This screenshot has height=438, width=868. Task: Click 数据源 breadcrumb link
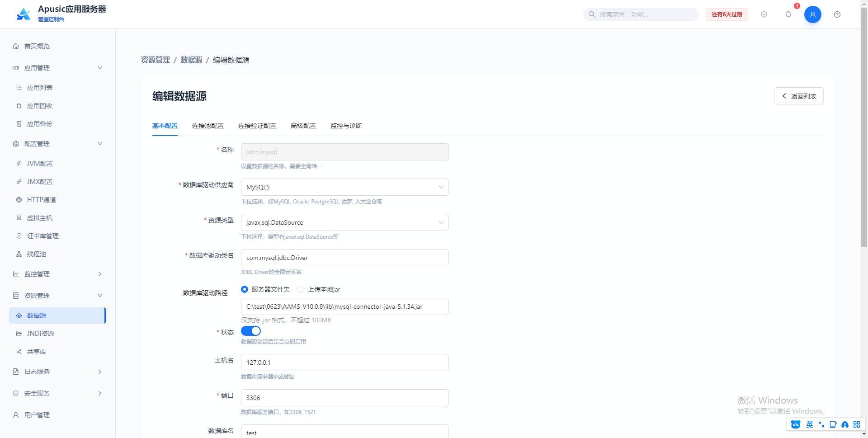tap(191, 60)
